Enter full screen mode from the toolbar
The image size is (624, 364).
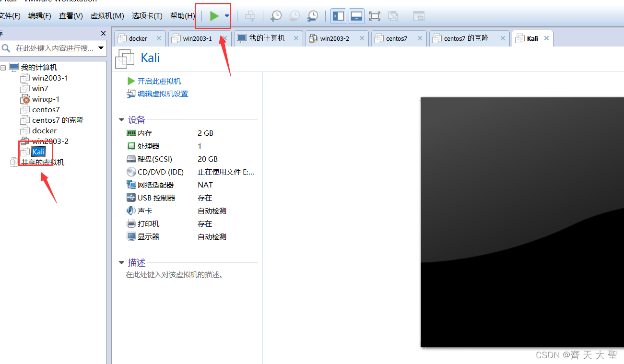pos(375,16)
